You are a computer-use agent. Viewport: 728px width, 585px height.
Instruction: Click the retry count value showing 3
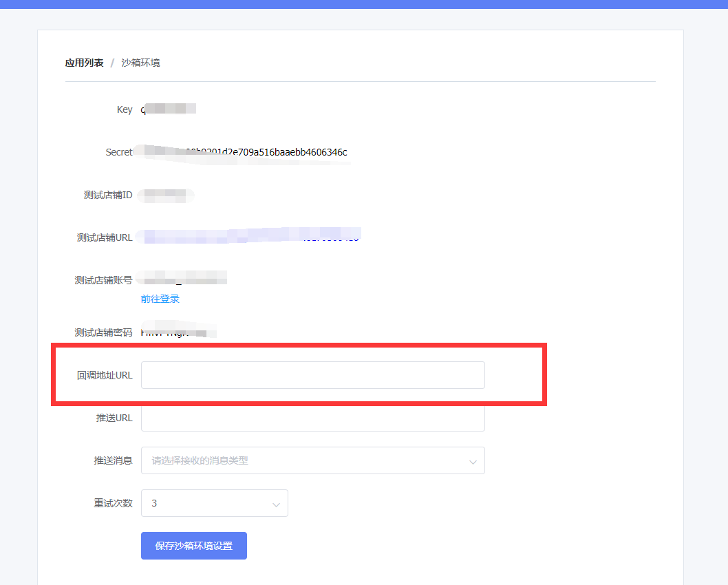coord(154,503)
